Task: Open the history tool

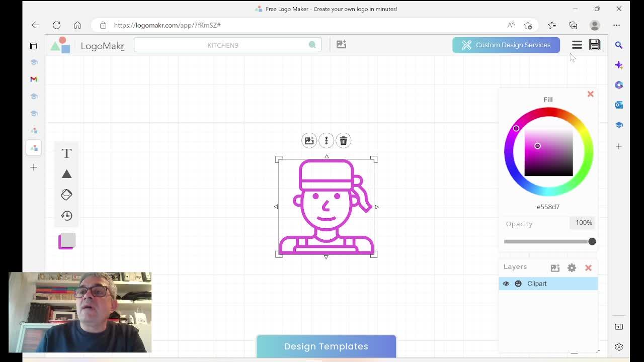Action: [66, 216]
